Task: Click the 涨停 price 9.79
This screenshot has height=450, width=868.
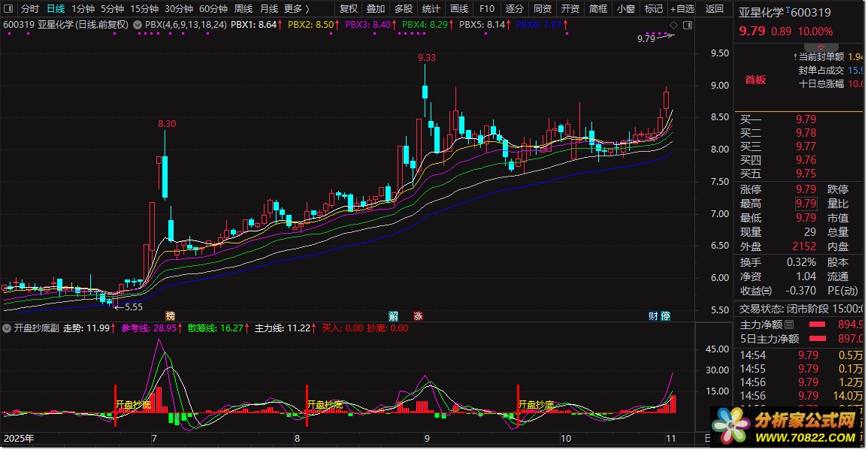Action: point(806,189)
